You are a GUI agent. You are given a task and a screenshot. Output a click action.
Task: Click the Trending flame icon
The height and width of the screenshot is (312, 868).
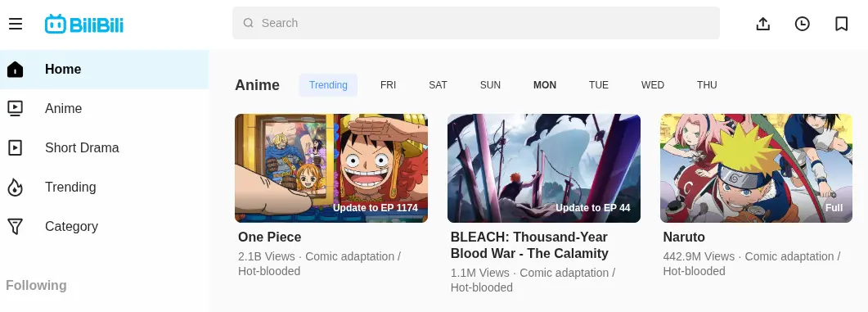(x=16, y=188)
